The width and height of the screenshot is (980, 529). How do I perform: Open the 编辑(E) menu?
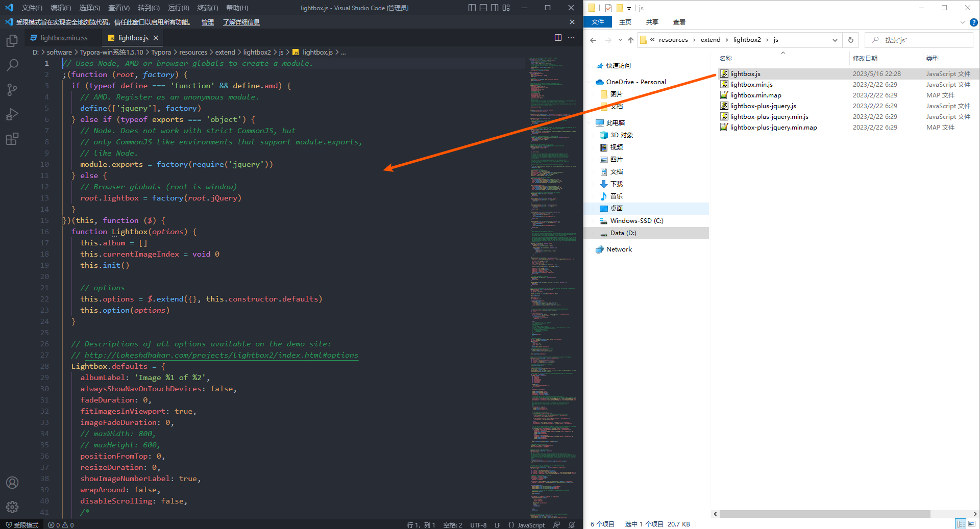point(61,8)
